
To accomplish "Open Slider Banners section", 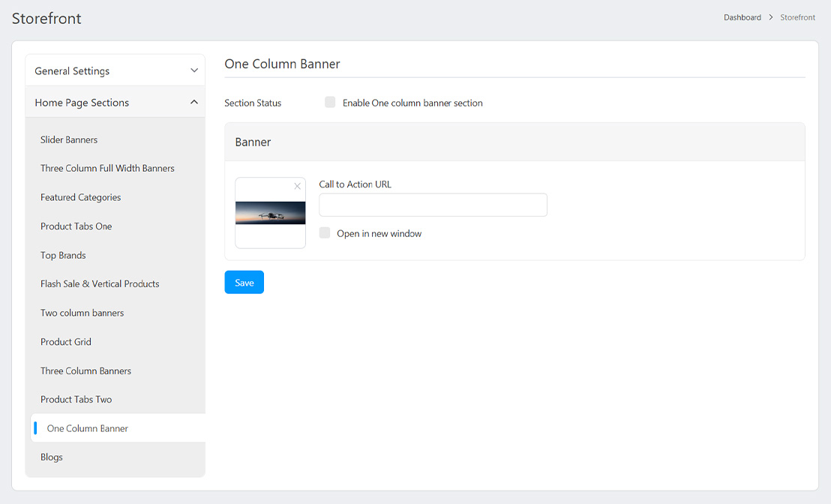I will click(69, 139).
